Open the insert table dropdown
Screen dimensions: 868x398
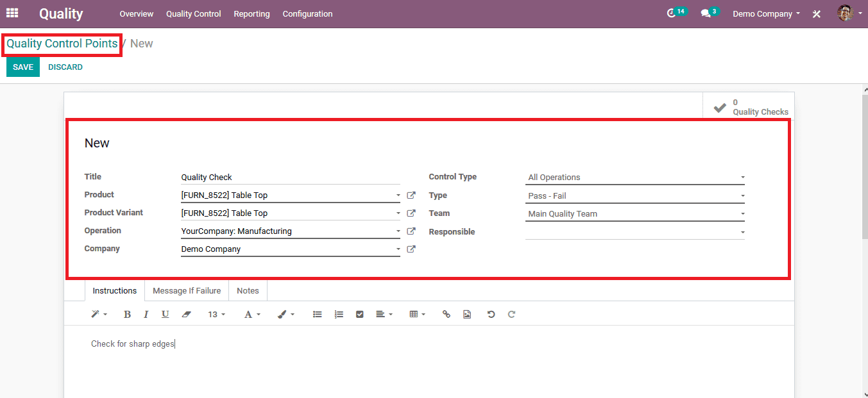(x=417, y=314)
